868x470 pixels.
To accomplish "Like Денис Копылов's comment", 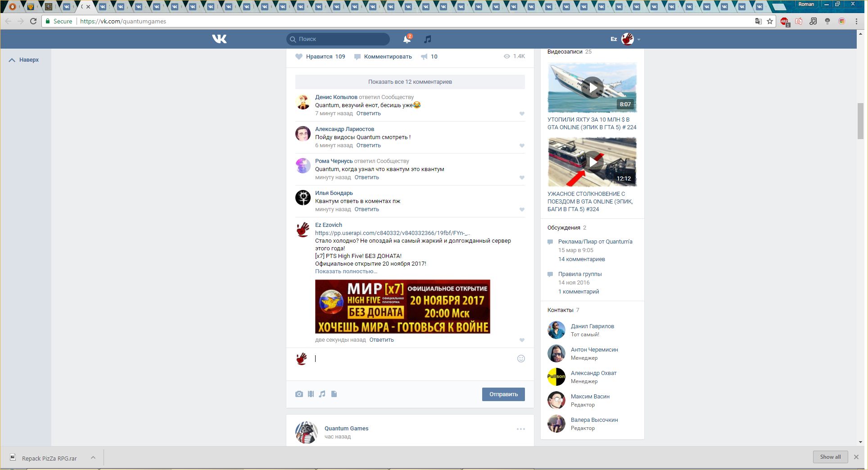I will pos(522,114).
